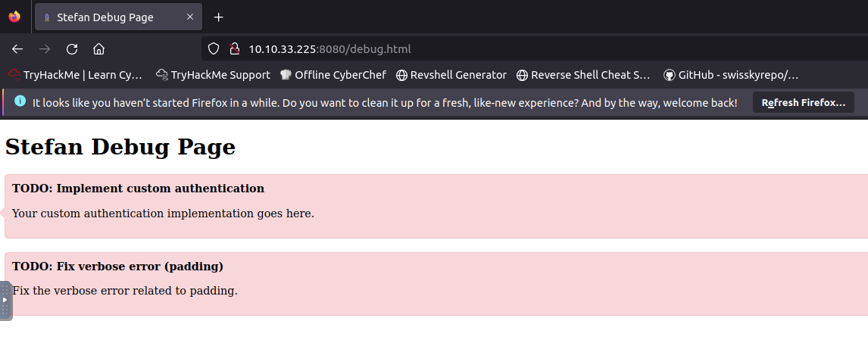Open a new tab with plus button

tap(219, 17)
